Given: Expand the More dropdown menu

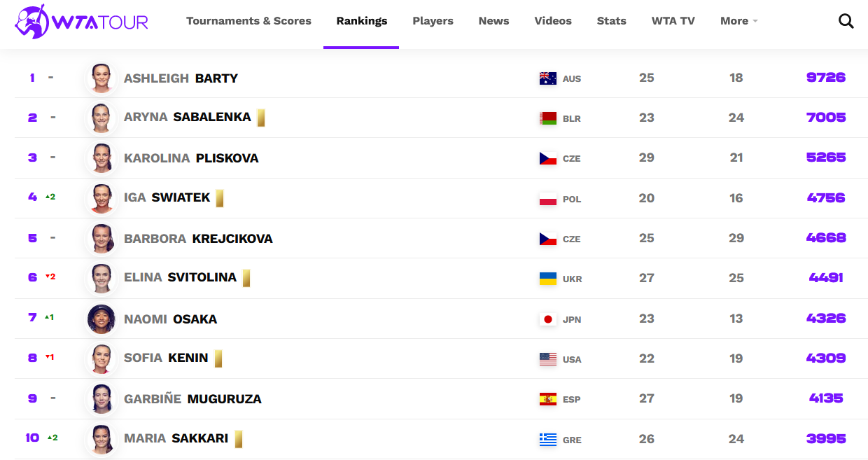Looking at the screenshot, I should (738, 21).
